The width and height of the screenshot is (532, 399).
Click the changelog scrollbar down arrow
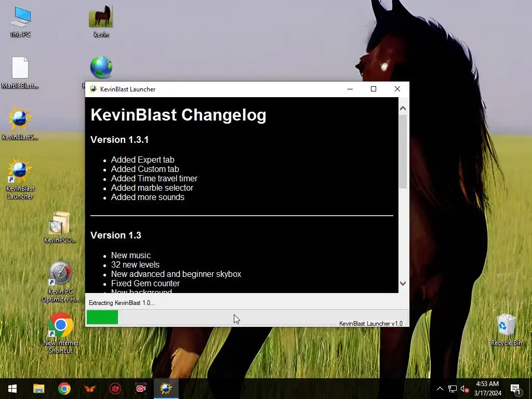pyautogui.click(x=403, y=283)
